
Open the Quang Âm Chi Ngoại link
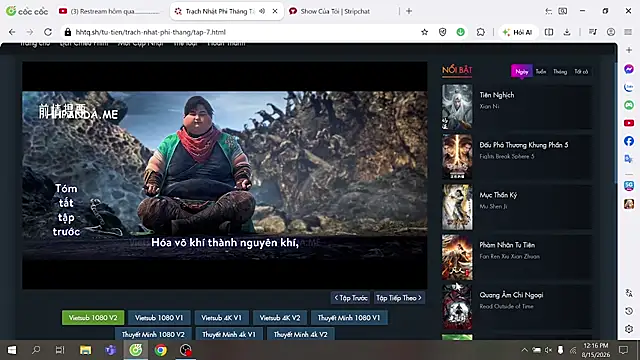pos(511,295)
